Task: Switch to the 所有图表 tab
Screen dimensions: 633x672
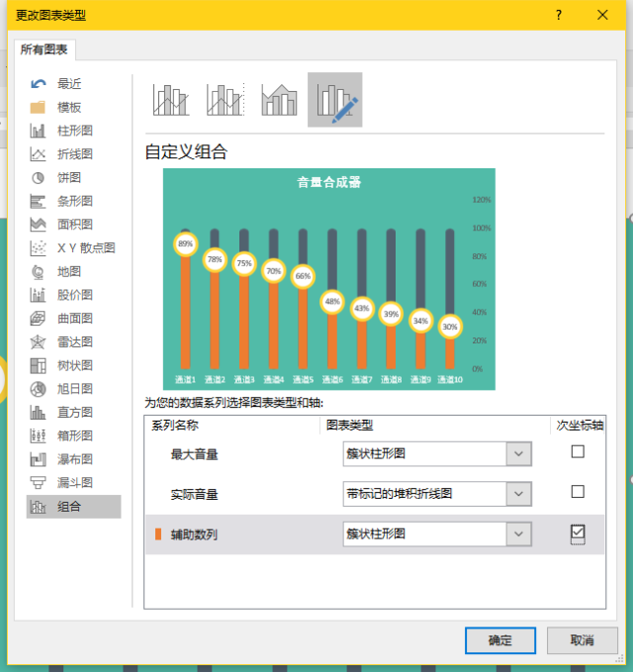Action: [x=45, y=49]
